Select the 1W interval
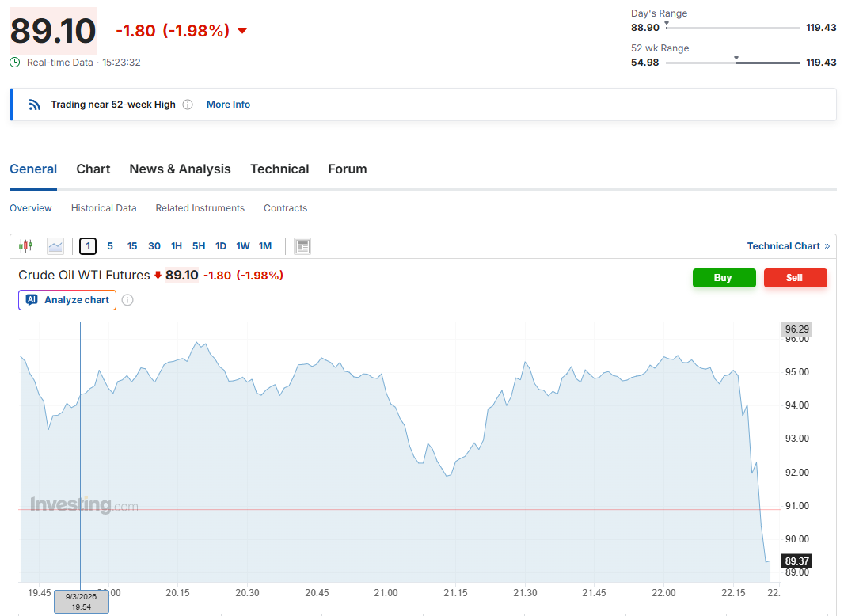 coord(243,246)
